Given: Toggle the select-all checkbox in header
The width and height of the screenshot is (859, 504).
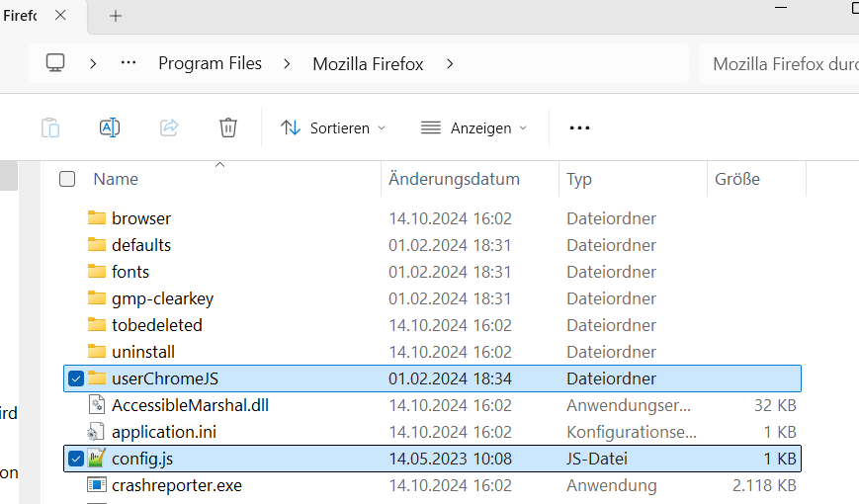Looking at the screenshot, I should (x=67, y=179).
